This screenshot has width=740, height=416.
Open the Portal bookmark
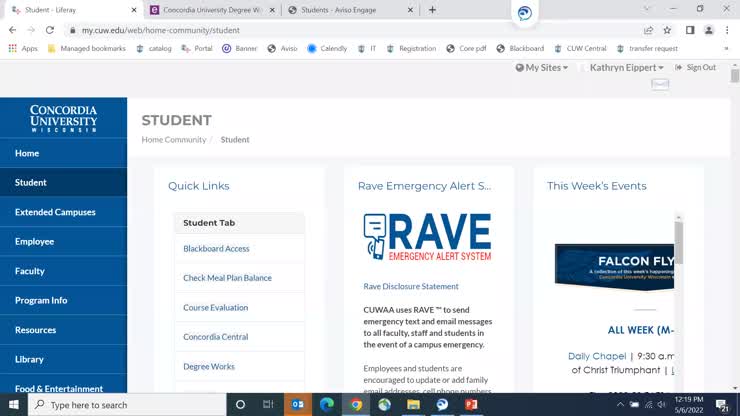(197, 48)
